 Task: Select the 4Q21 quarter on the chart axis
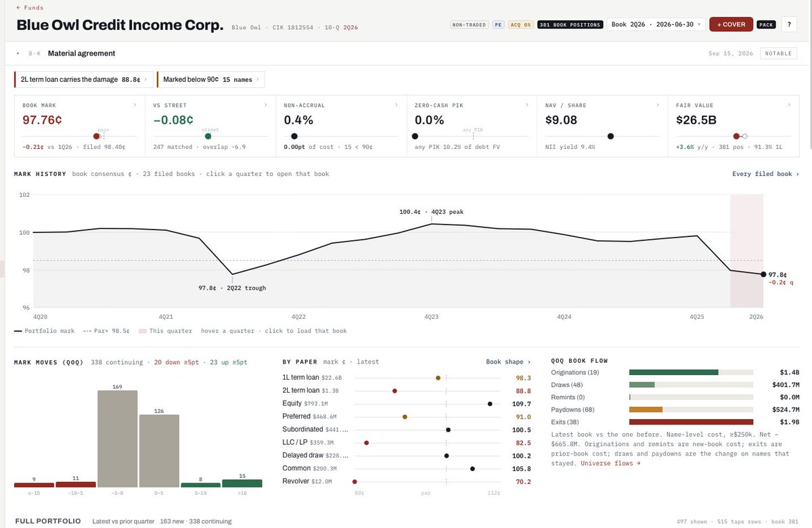166,317
